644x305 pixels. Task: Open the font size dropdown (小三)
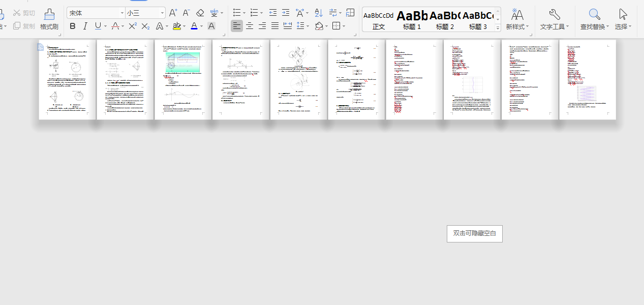pyautogui.click(x=162, y=13)
